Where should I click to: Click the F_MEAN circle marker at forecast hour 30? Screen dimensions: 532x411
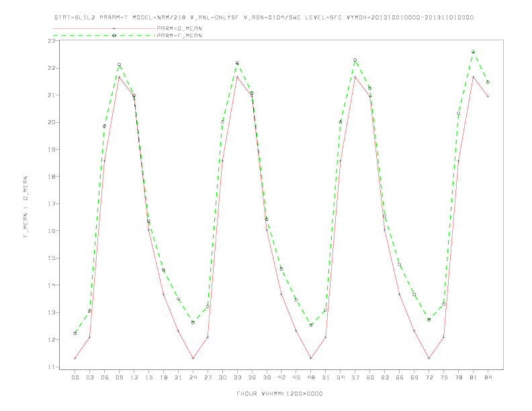pos(222,122)
